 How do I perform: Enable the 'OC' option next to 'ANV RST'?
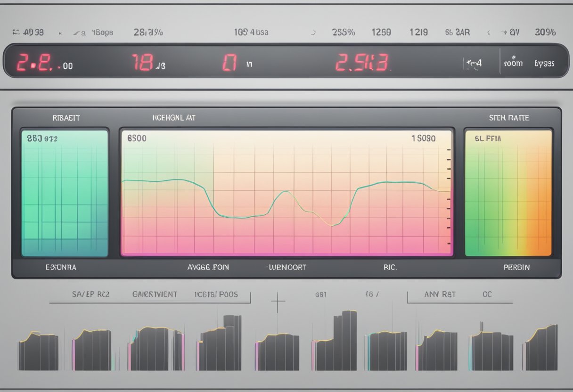[488, 294]
